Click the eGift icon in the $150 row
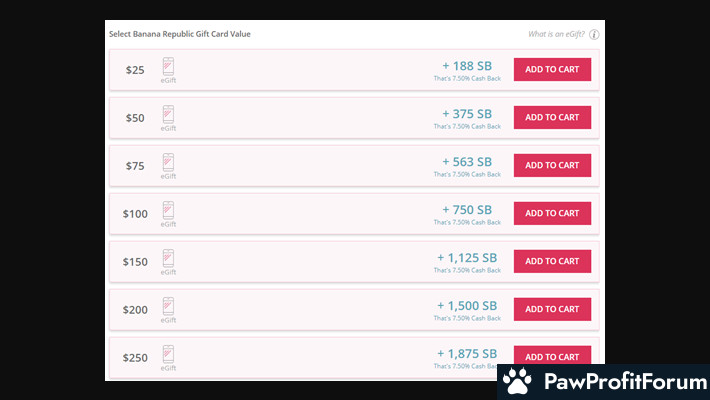Screen dimensions: 710x400 (168, 258)
